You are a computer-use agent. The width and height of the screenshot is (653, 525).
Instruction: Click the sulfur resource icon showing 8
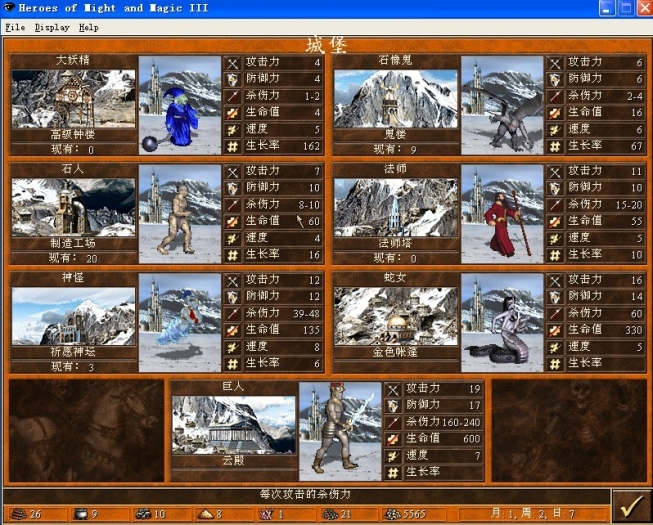[206, 514]
